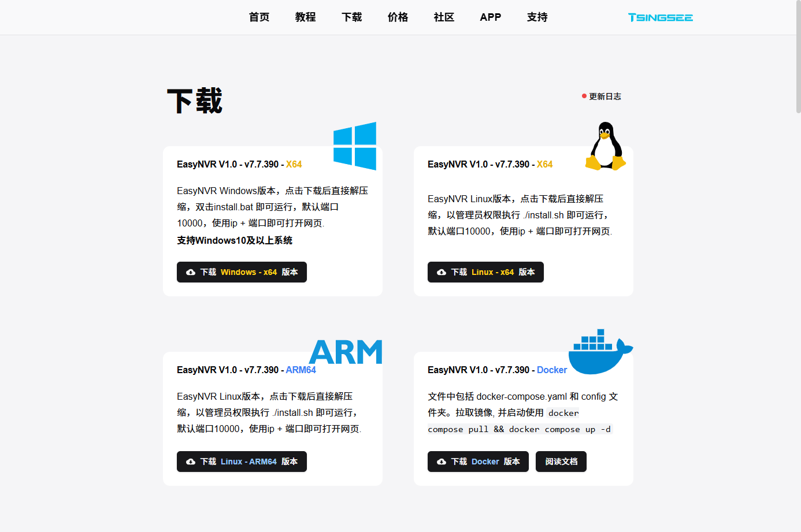This screenshot has height=532, width=801.
Task: Download the Linux - ARM64 version
Action: (242, 462)
